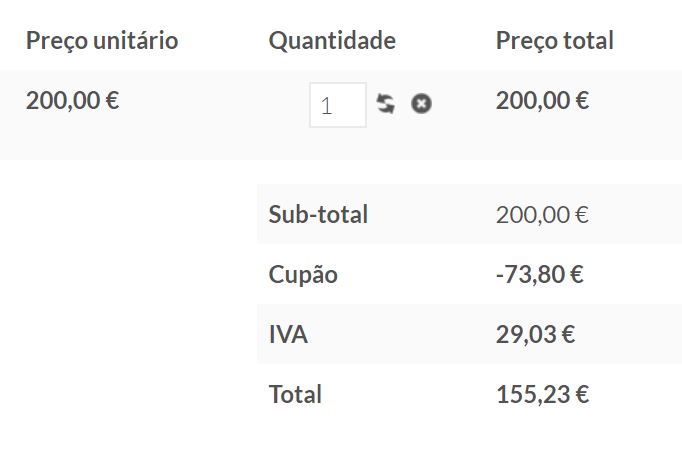This screenshot has width=682, height=456.
Task: Remove item with the delete icon
Action: pos(421,104)
